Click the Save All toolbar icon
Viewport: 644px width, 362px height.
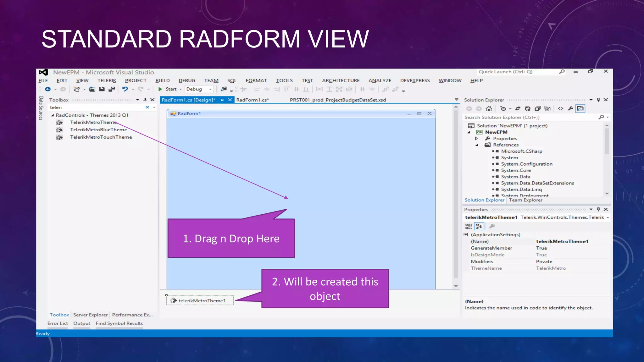(111, 89)
